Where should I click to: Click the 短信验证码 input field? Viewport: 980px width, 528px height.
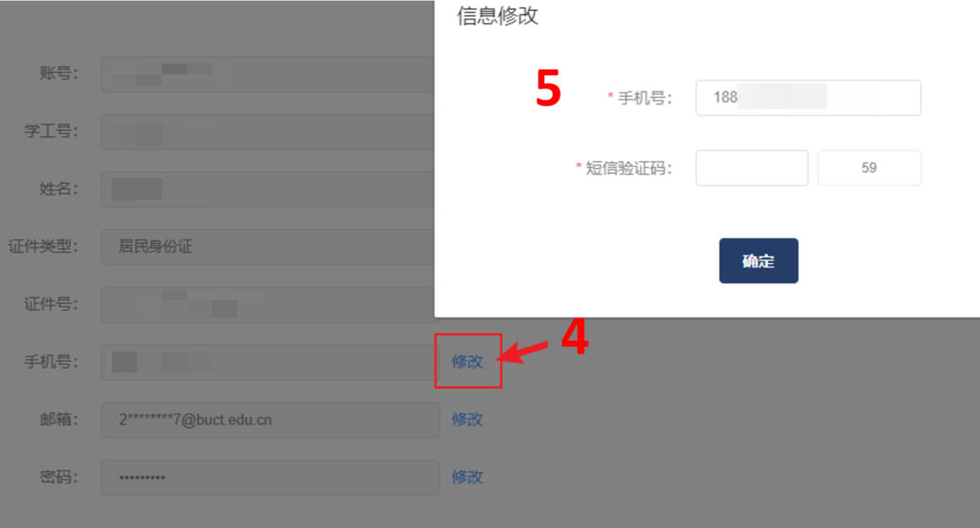[752, 168]
